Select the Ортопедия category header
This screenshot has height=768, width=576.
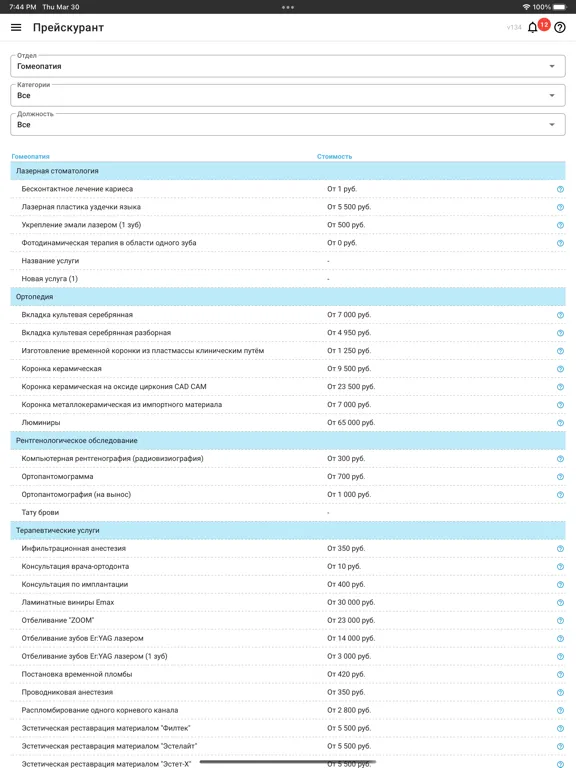click(x=288, y=297)
